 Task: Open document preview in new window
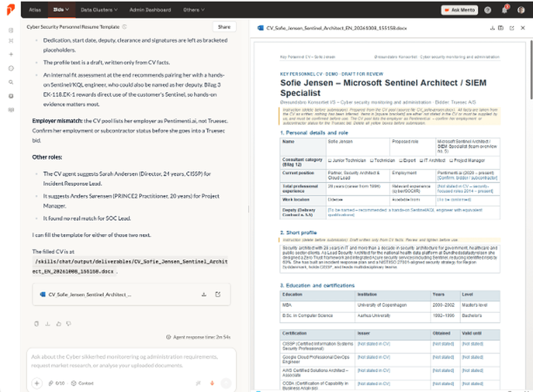tap(512, 28)
